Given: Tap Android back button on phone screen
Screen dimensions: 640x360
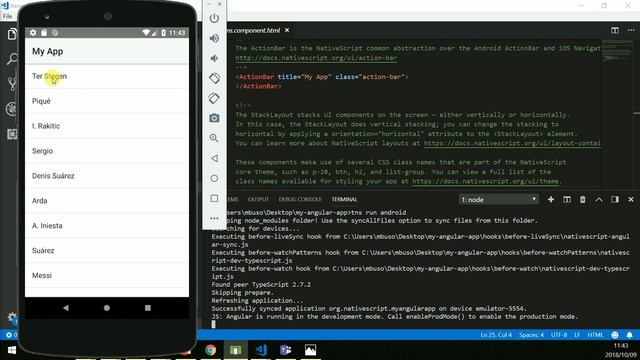Looking at the screenshot, I should 66,308.
